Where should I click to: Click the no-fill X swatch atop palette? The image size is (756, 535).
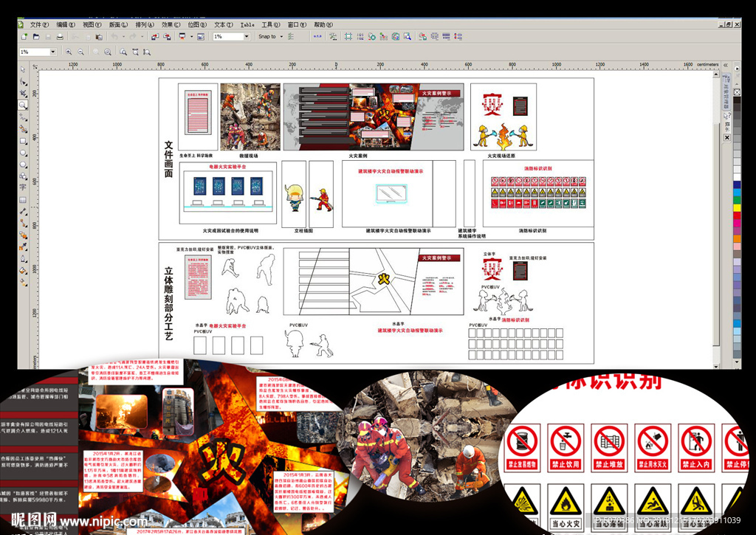click(x=737, y=92)
